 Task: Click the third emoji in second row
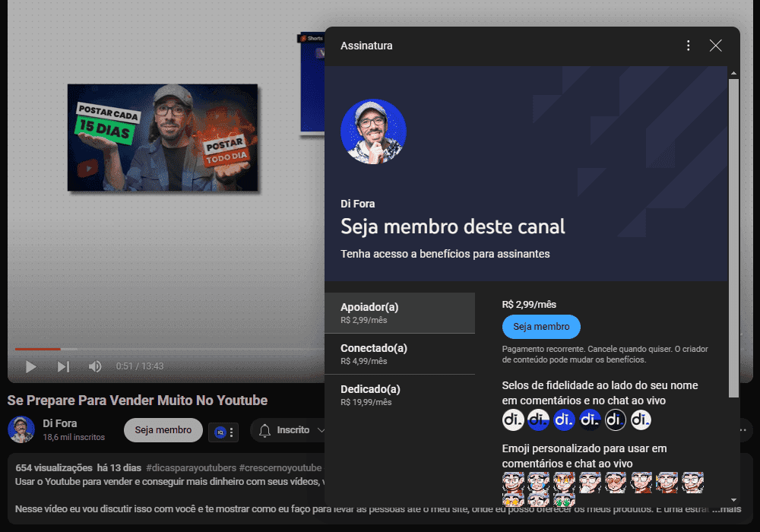point(564,500)
